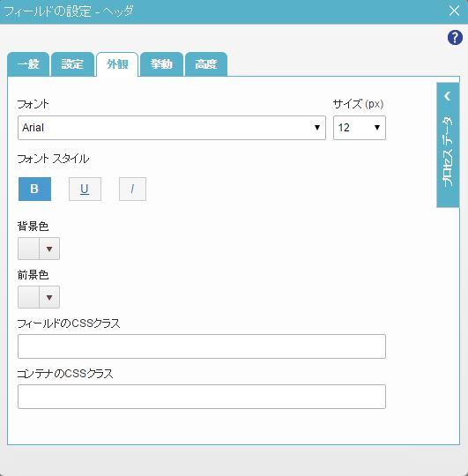Image resolution: width=468 pixels, height=476 pixels.
Task: Expand the プロセス データ side panel chevron
Action: pyautogui.click(x=448, y=96)
